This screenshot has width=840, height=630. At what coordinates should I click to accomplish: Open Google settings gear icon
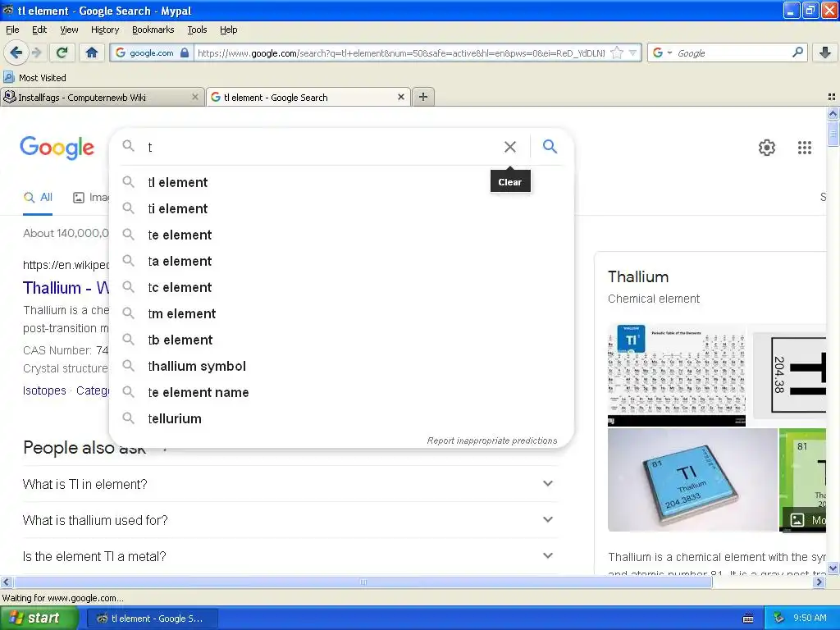tap(767, 148)
